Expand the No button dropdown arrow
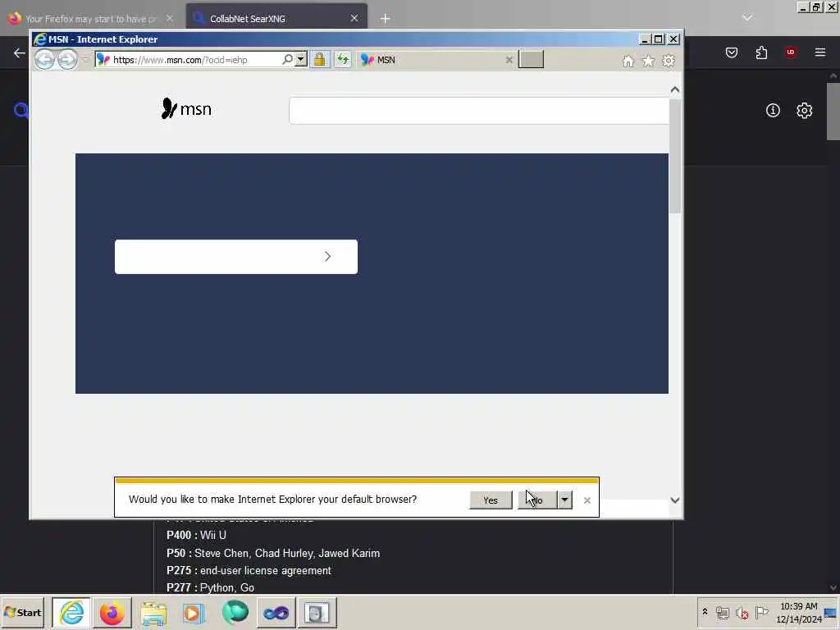Image resolution: width=840 pixels, height=630 pixels. tap(564, 500)
